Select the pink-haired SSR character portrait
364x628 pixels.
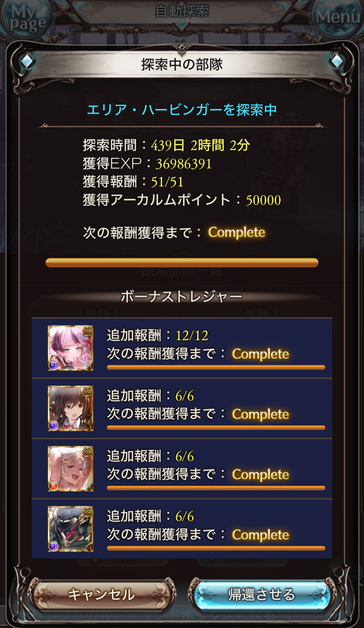(x=71, y=348)
